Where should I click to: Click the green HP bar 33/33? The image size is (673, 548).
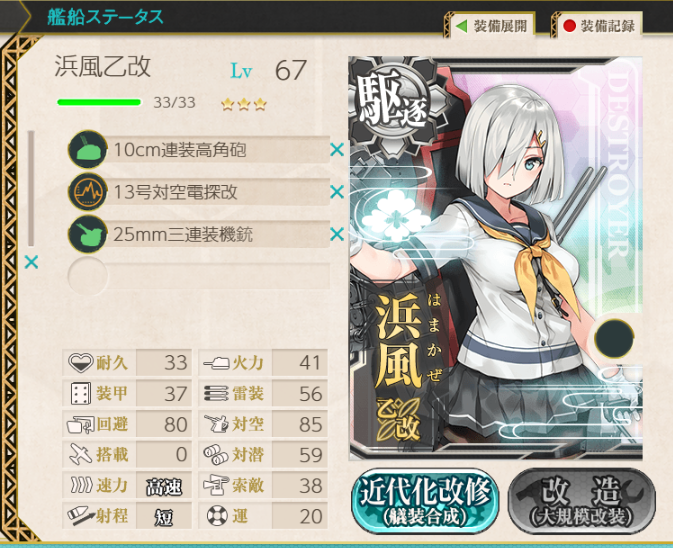pyautogui.click(x=99, y=102)
